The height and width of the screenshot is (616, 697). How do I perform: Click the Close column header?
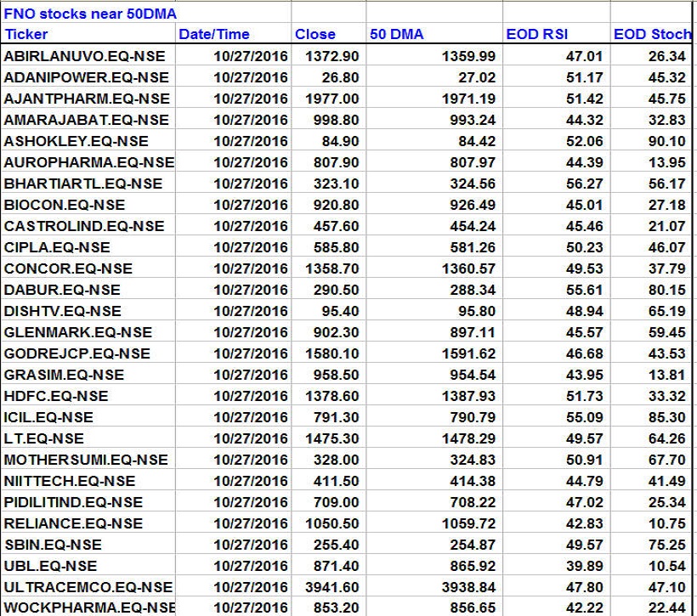coord(315,35)
